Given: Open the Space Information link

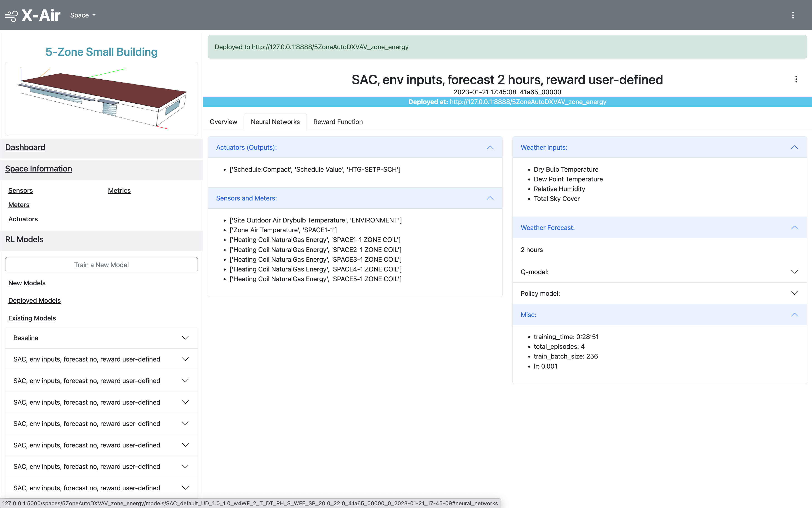Looking at the screenshot, I should point(39,169).
